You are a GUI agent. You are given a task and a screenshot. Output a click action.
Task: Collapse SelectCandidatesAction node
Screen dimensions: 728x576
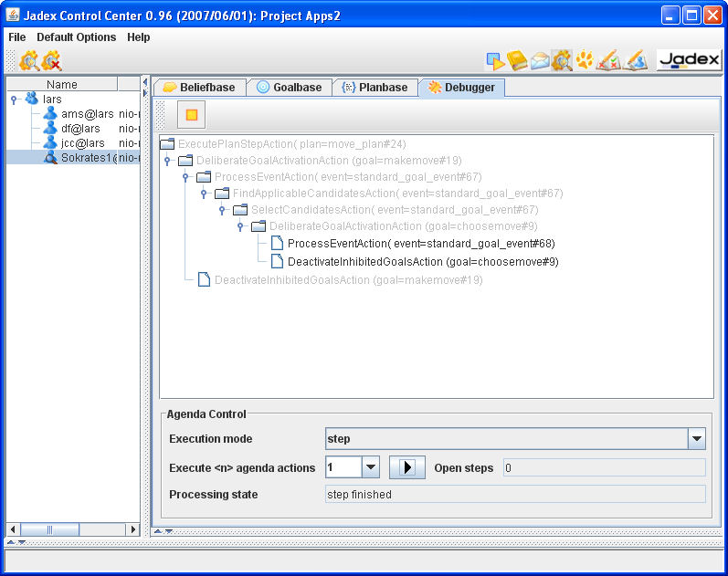point(222,210)
